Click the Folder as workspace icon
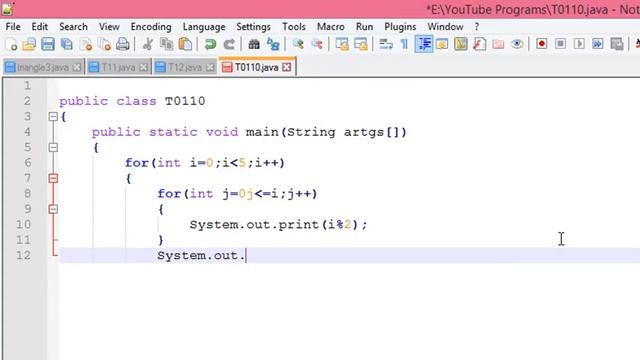This screenshot has width=640, height=360. [x=498, y=44]
